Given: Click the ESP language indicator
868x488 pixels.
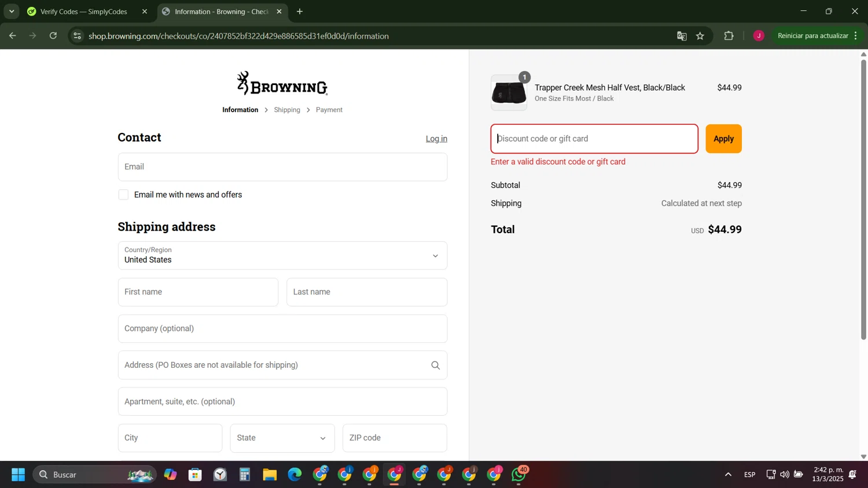Looking at the screenshot, I should coord(749,475).
